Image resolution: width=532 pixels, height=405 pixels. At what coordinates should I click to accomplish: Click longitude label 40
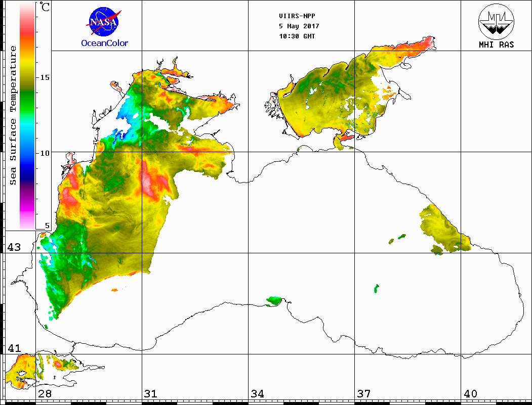[470, 393]
